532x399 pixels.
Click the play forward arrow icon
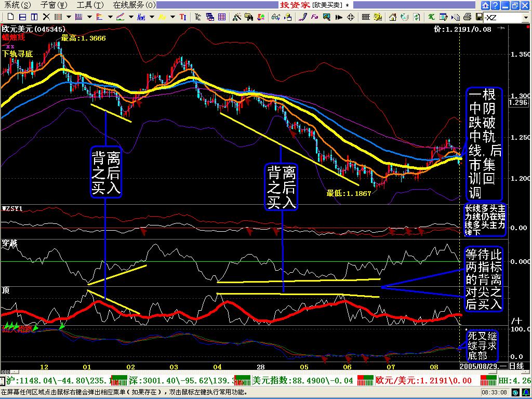[x=339, y=17]
